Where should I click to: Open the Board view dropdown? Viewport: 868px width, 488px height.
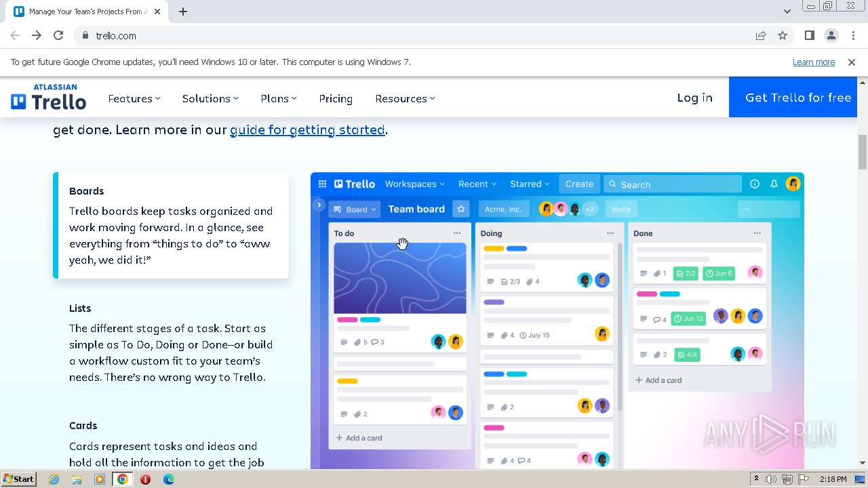tap(355, 209)
